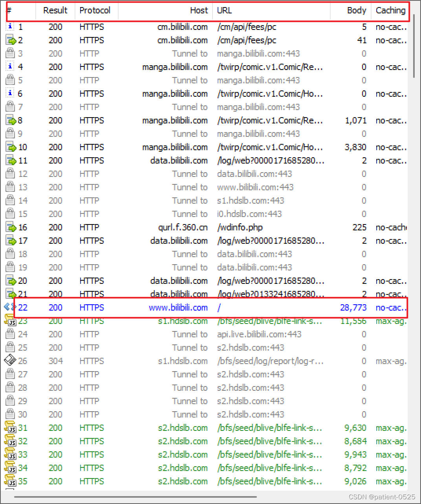
Task: Select www.bilibili.com:443 tunnel URL in session 13
Action: click(x=255, y=187)
